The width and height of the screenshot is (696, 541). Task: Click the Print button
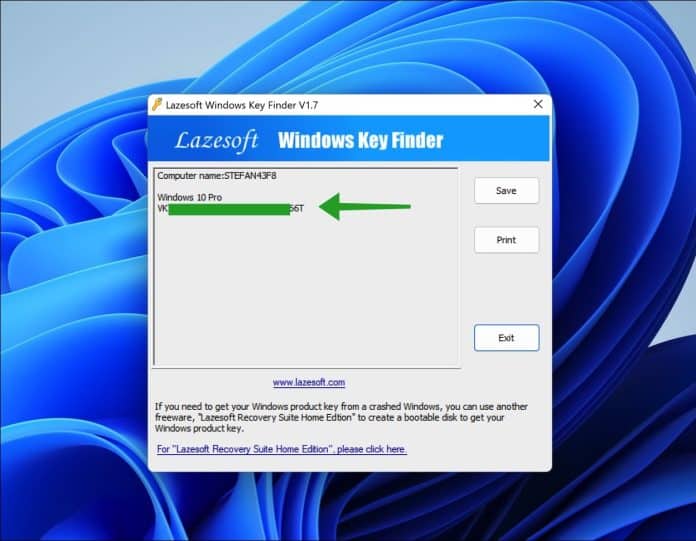tap(506, 240)
